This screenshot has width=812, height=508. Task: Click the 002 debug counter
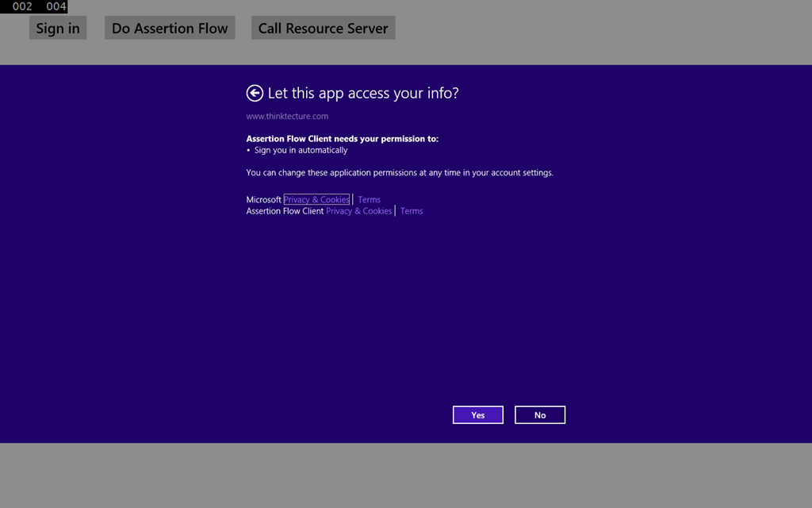pyautogui.click(x=22, y=6)
